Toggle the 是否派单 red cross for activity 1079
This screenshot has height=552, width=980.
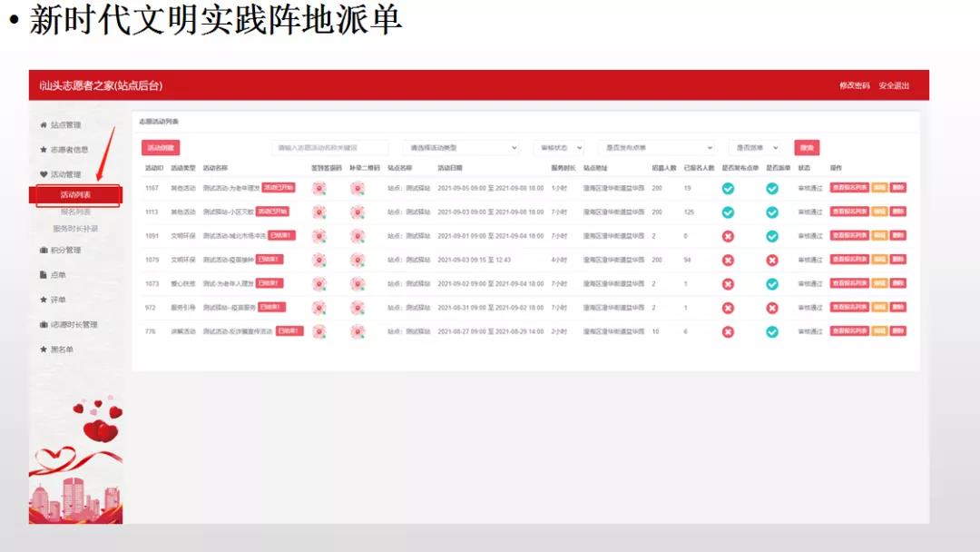point(772,260)
